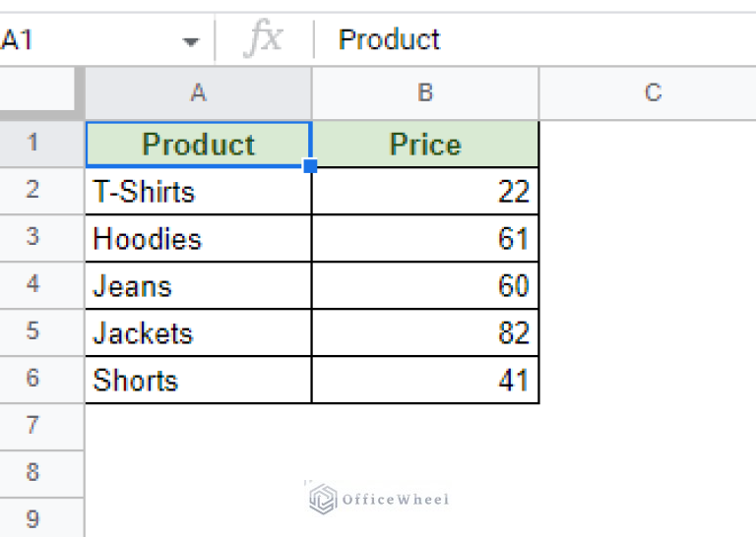Select row 1 header

pos(33,145)
